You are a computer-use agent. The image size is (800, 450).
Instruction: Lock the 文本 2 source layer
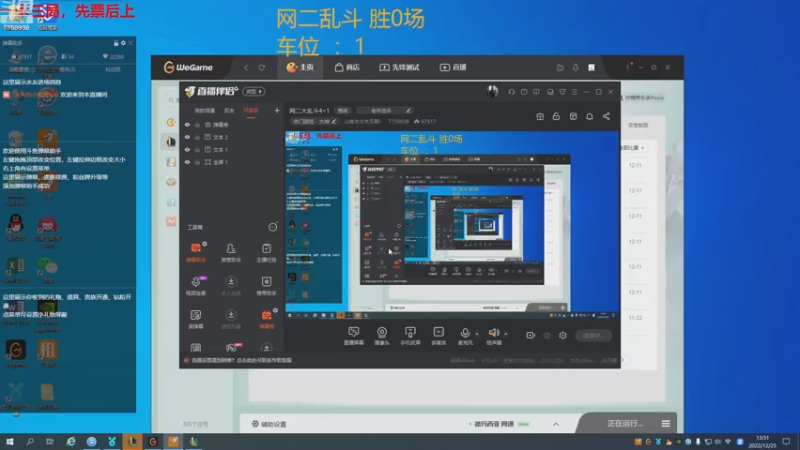pyautogui.click(x=197, y=137)
